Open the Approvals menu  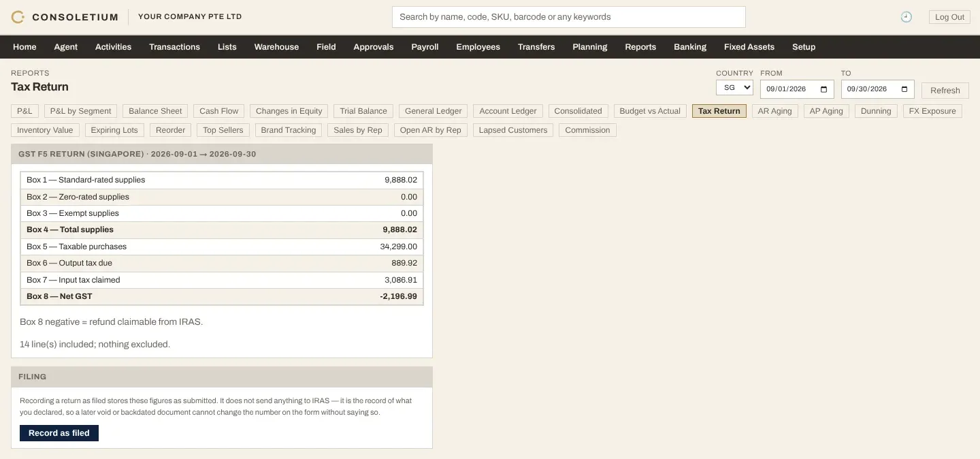pos(374,47)
